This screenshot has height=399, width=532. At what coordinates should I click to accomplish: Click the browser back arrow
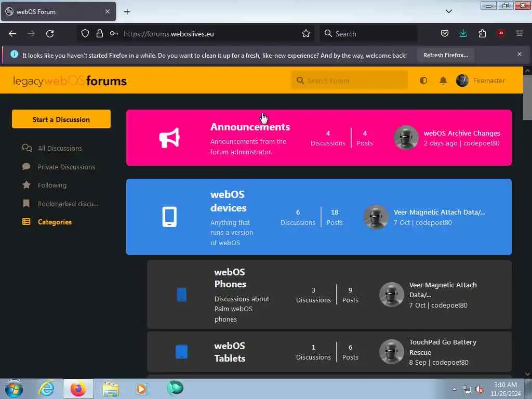click(12, 34)
